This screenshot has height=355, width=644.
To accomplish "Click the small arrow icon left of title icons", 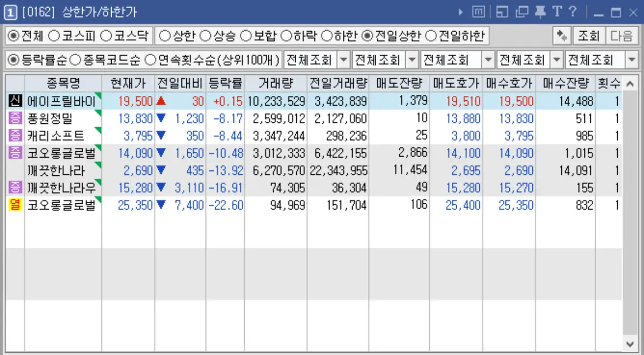I will [x=460, y=11].
